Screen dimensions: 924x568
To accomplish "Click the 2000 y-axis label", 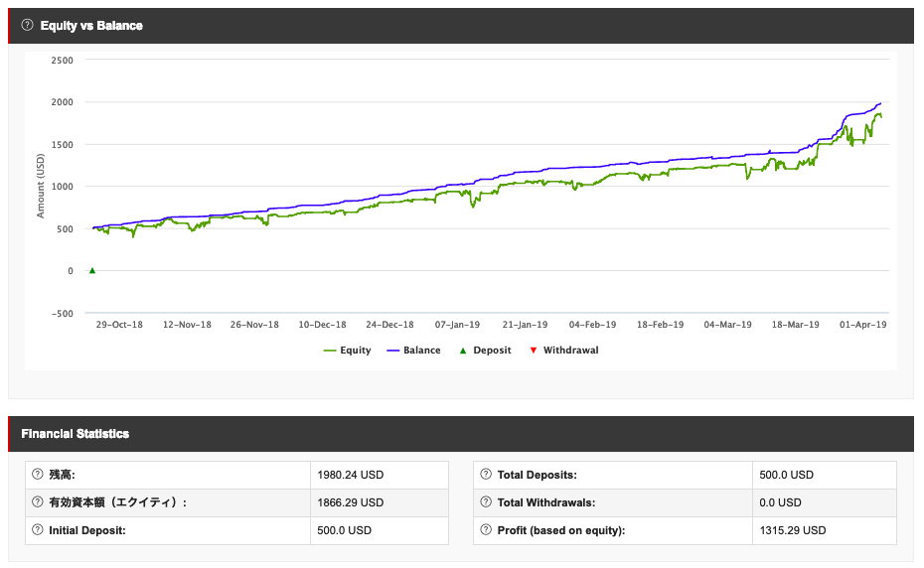I will pos(63,102).
